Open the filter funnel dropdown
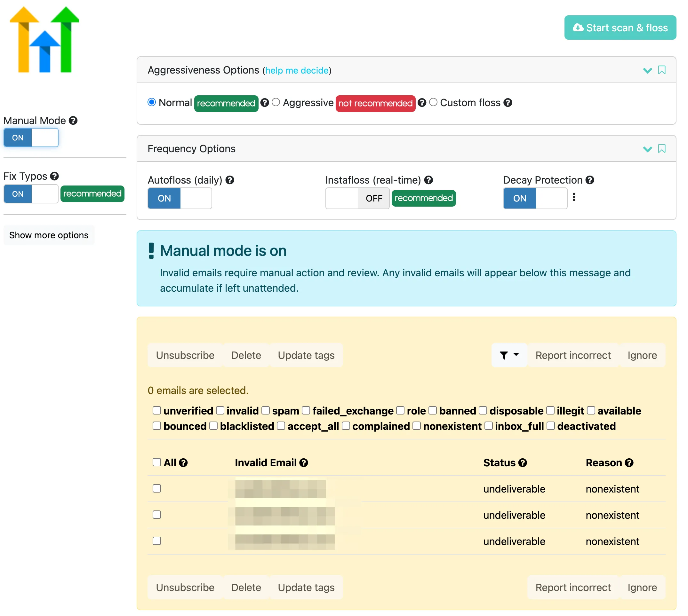 coord(509,355)
